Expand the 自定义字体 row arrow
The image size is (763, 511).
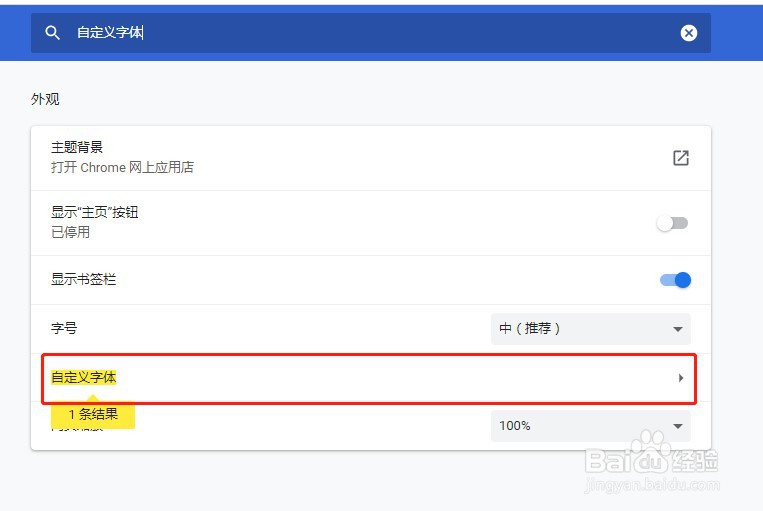[681, 378]
